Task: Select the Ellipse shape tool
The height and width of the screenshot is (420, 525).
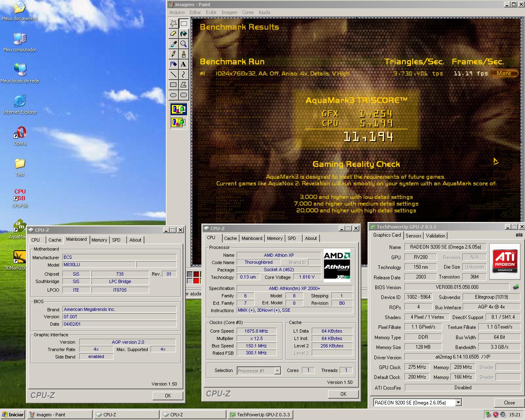Action: 173,95
